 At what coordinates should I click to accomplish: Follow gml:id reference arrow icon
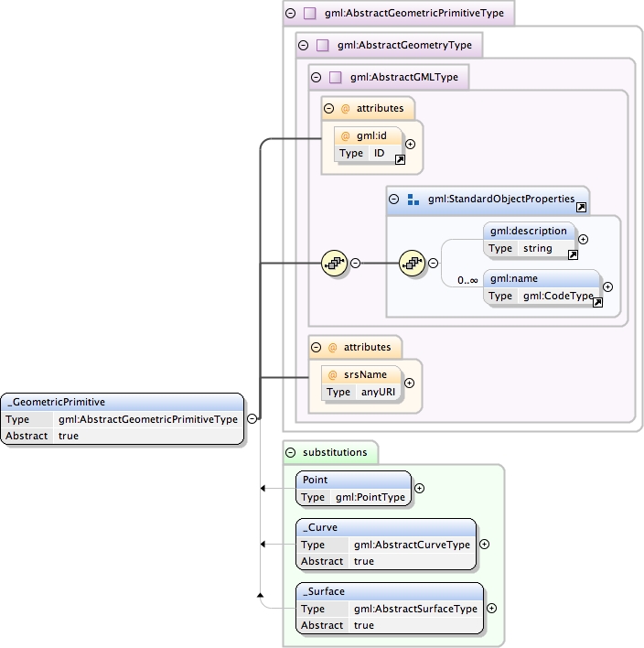tap(400, 160)
